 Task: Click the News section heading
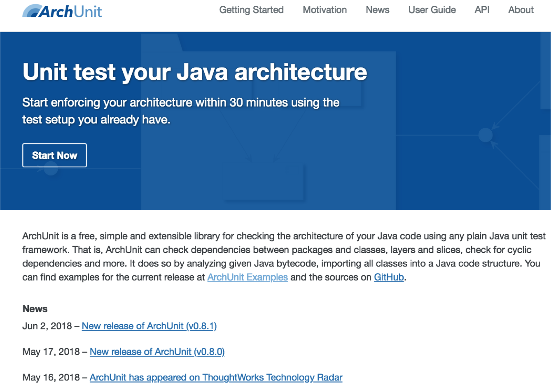35,309
